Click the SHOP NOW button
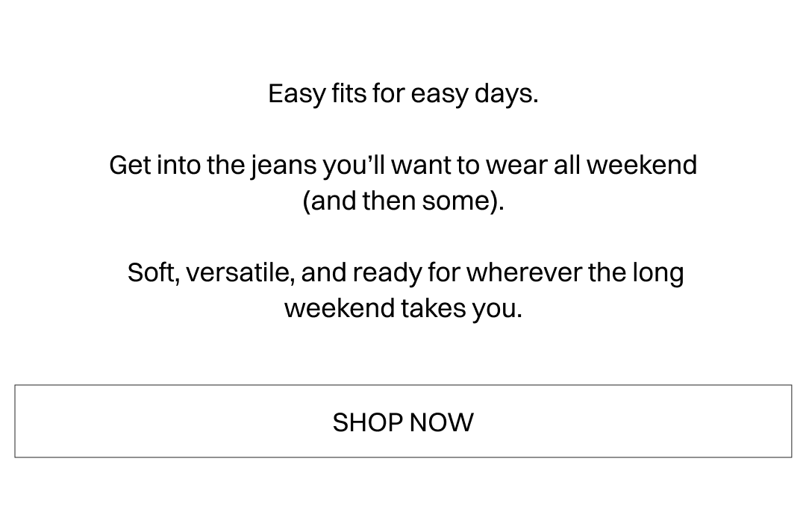Image resolution: width=806 pixels, height=532 pixels. (403, 422)
